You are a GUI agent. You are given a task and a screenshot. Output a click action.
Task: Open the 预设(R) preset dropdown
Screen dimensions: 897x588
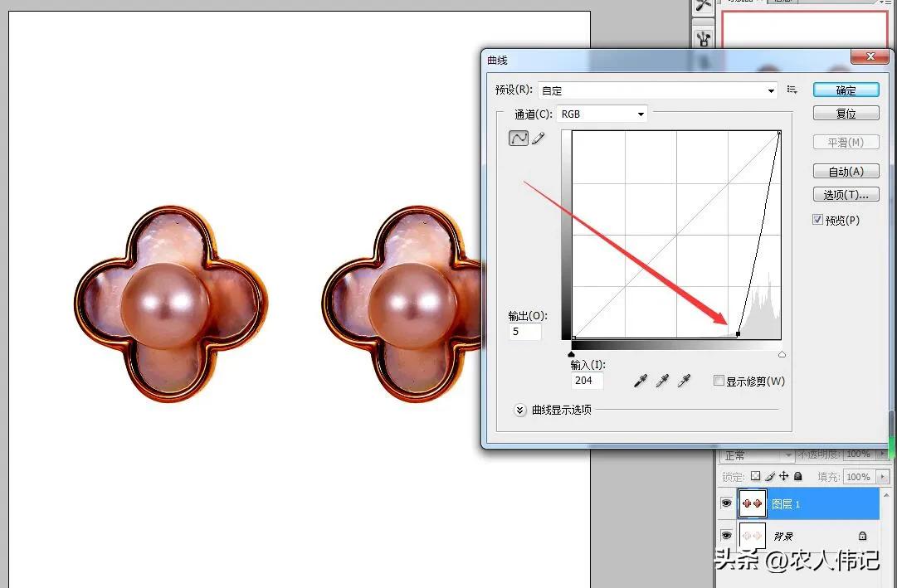click(x=657, y=90)
